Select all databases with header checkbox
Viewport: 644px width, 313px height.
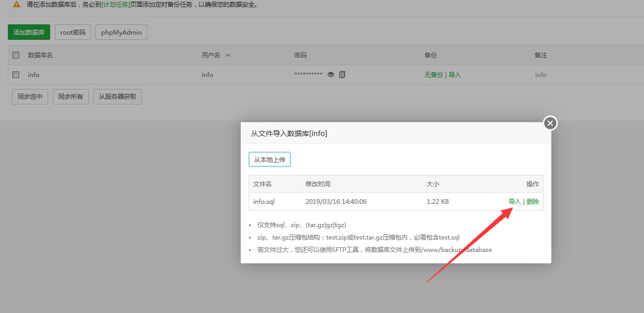[16, 55]
